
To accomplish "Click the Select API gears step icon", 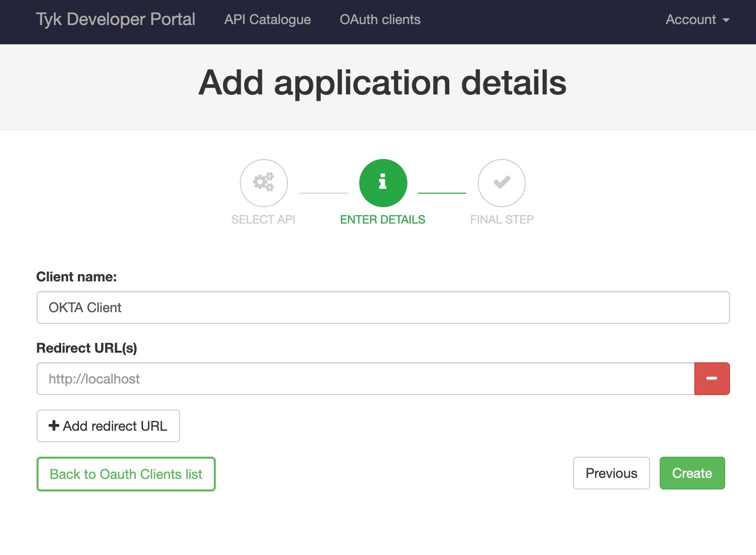I will coord(263,183).
